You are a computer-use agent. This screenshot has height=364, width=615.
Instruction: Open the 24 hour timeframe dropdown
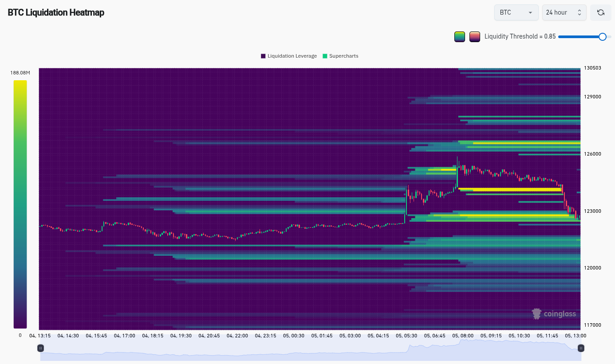[564, 12]
